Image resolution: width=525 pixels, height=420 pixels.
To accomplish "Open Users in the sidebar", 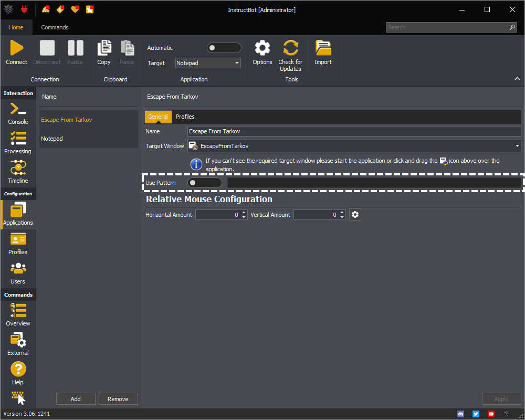I will tap(18, 274).
